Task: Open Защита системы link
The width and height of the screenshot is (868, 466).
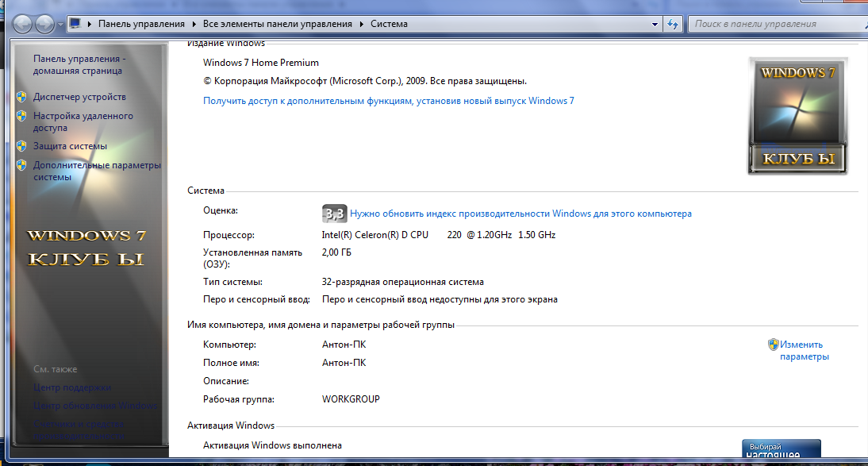Action: [71, 146]
